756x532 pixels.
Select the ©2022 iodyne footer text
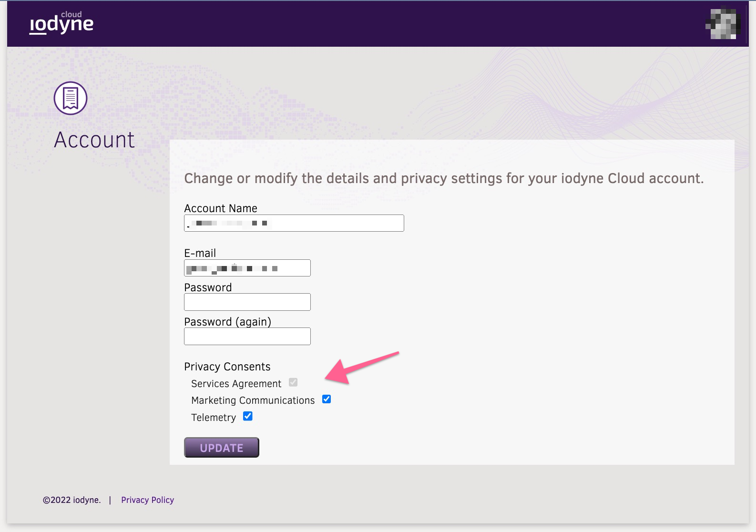72,500
